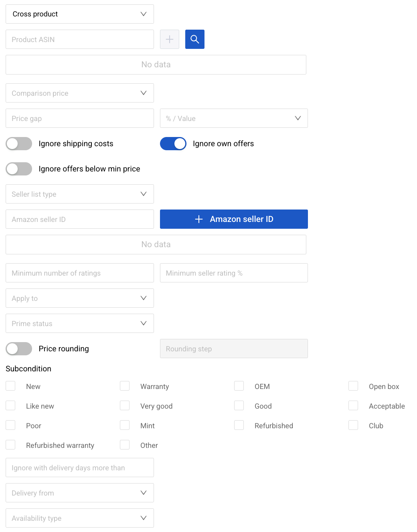417x532 pixels.
Task: Tick the Refurbished checkbox
Action: [x=239, y=425]
